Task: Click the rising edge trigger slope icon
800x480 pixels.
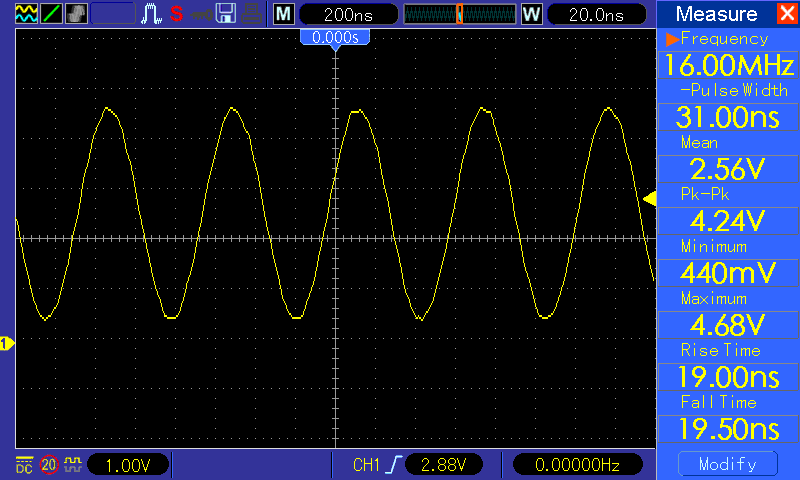Action: (x=394, y=465)
